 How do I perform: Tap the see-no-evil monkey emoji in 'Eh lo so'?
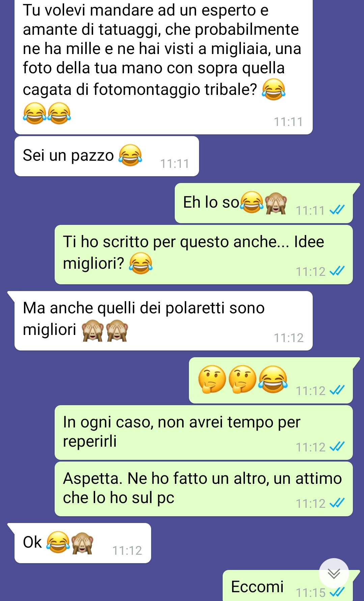pos(276,203)
